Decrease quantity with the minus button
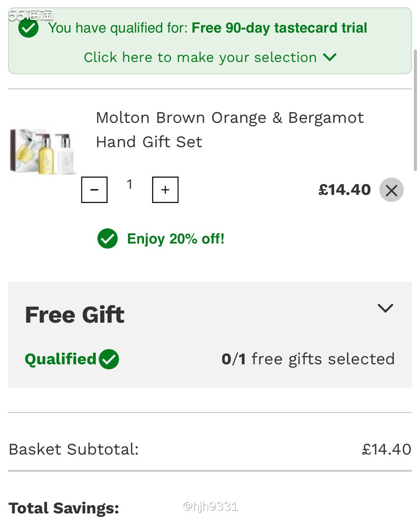Viewport: 420px width, 525px height. pyautogui.click(x=94, y=190)
